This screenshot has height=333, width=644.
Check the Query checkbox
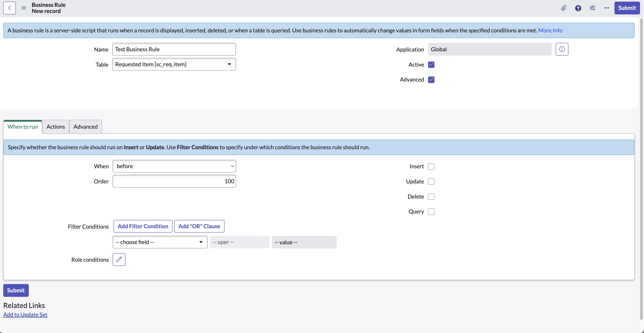(431, 211)
